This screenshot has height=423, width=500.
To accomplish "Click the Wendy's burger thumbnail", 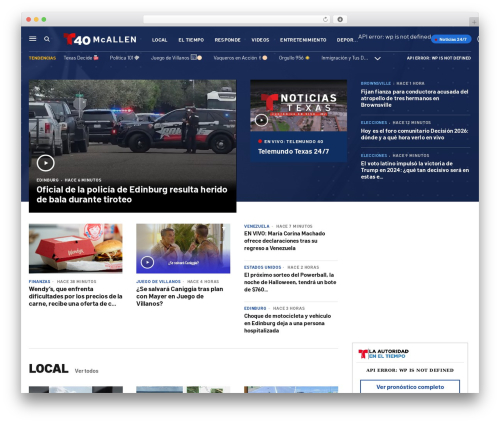I will (76, 248).
